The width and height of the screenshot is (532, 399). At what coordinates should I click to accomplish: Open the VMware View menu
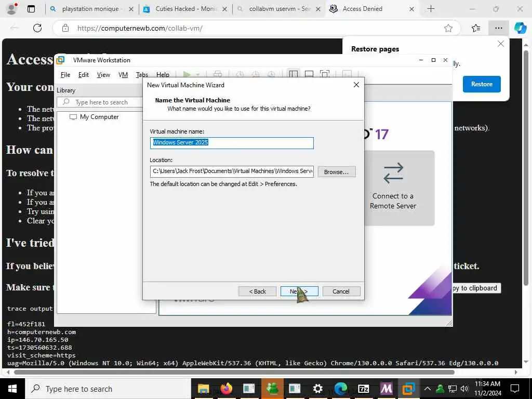tap(103, 75)
